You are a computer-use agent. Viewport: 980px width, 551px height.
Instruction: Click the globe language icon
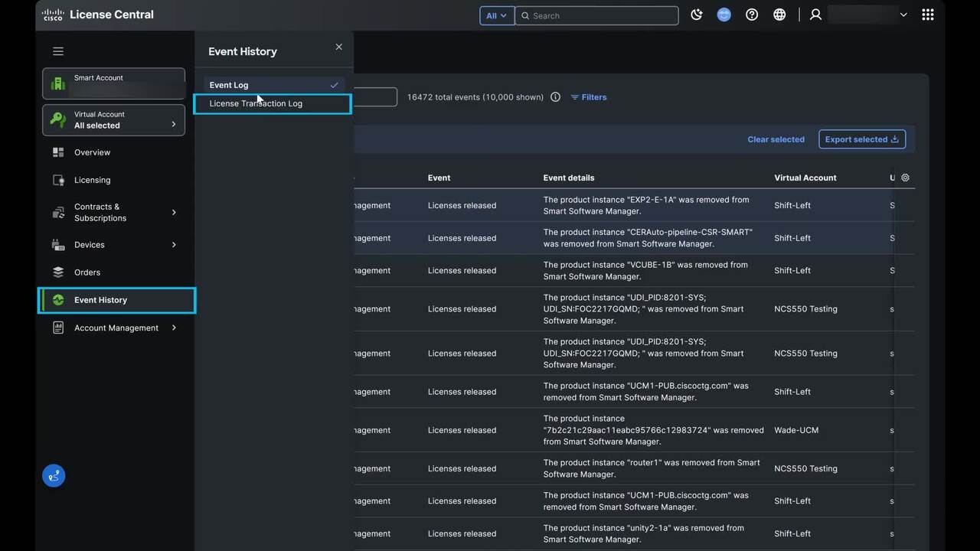click(779, 15)
